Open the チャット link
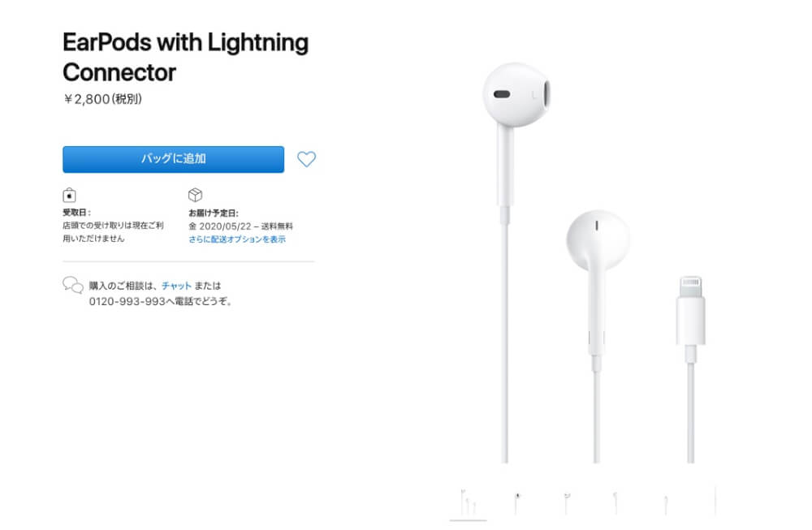 coord(176,286)
